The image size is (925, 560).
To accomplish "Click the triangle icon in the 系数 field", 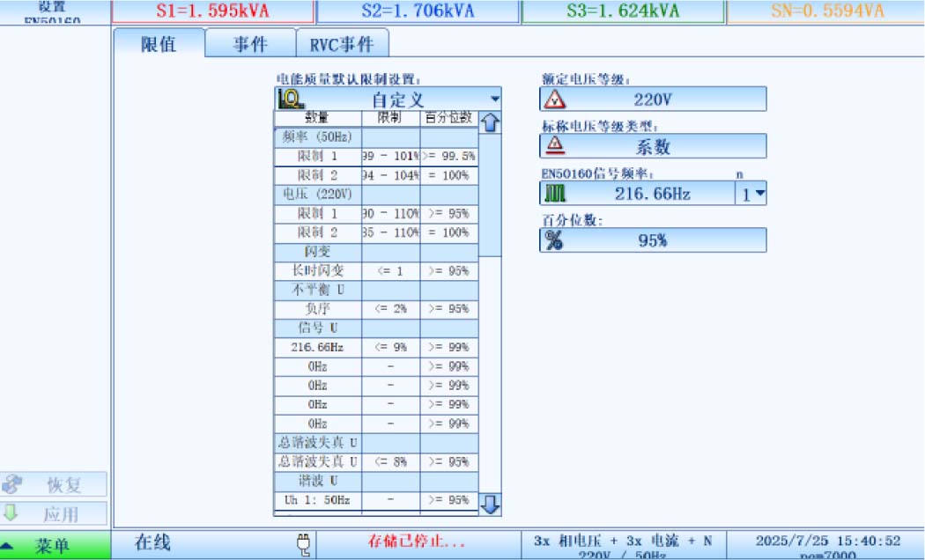I will pyautogui.click(x=554, y=145).
